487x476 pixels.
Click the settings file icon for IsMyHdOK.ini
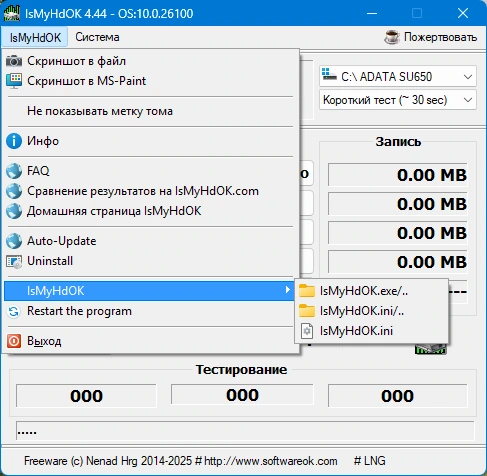coord(307,331)
